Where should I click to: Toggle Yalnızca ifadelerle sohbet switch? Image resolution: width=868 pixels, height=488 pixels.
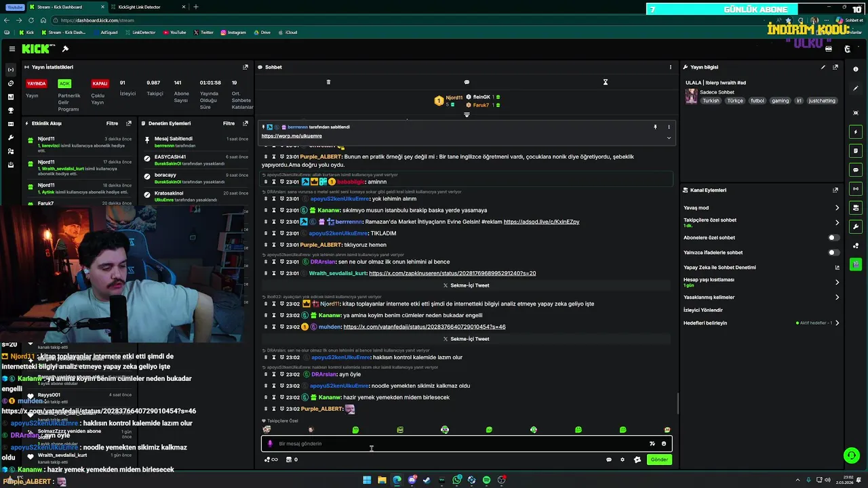[833, 253]
